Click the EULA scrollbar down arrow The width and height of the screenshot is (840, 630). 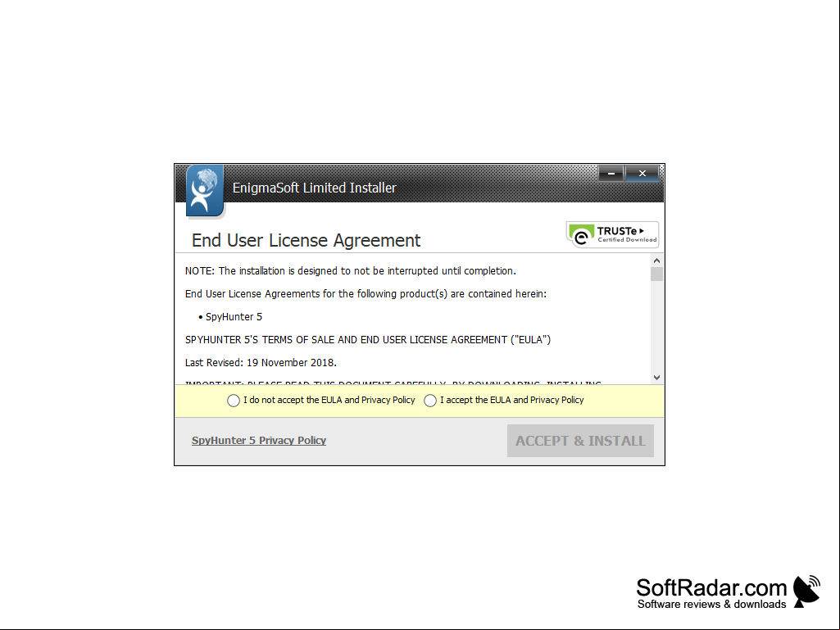tap(656, 378)
